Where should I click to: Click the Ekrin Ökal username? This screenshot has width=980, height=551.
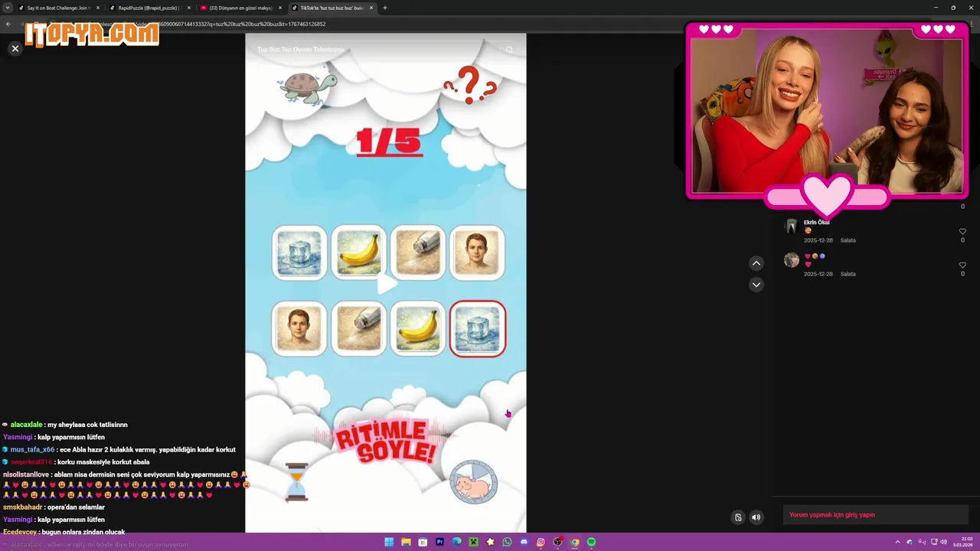(x=816, y=222)
